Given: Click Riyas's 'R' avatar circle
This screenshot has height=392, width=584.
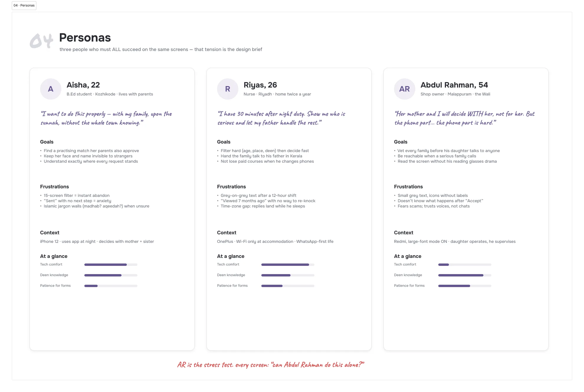Looking at the screenshot, I should point(228,89).
